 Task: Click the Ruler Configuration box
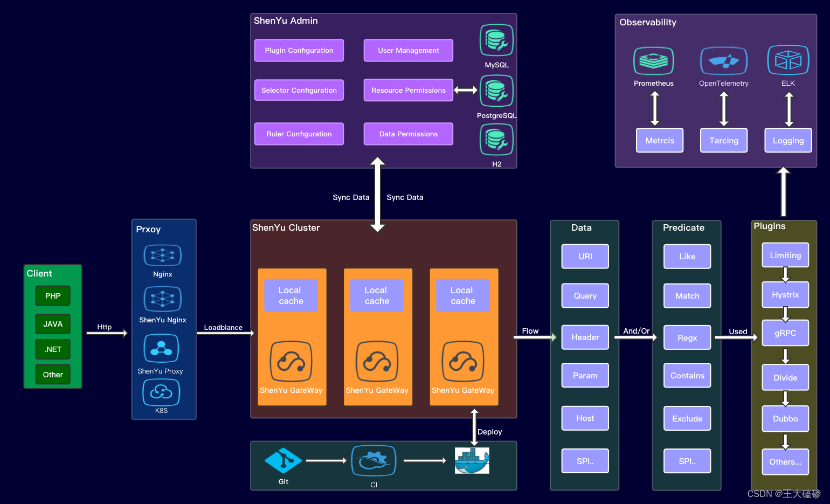click(x=299, y=134)
